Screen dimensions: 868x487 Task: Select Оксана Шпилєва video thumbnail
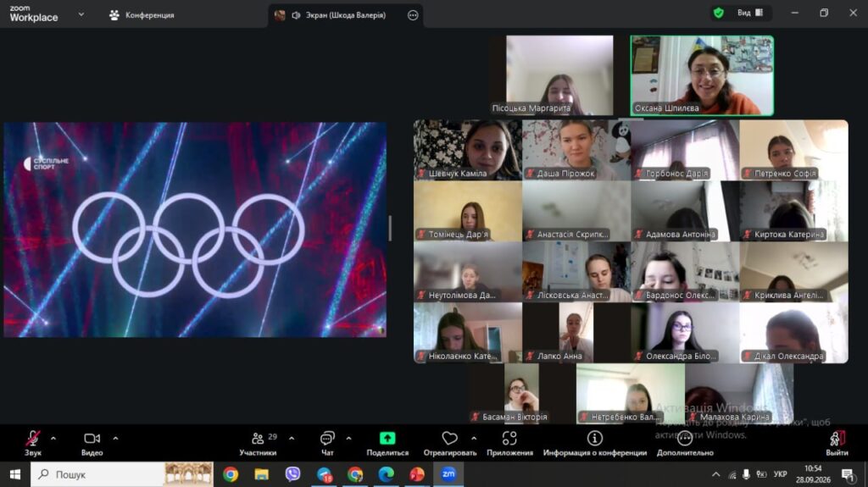702,76
